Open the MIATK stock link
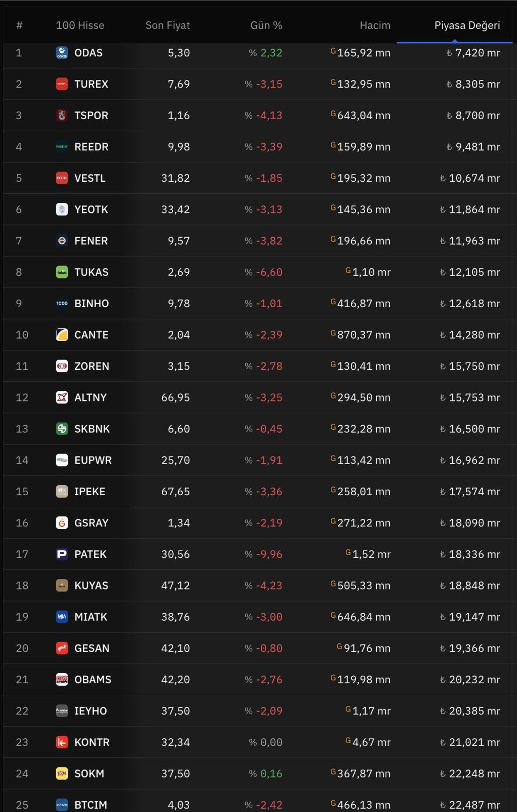The width and height of the screenshot is (517, 812). pyautogui.click(x=90, y=617)
